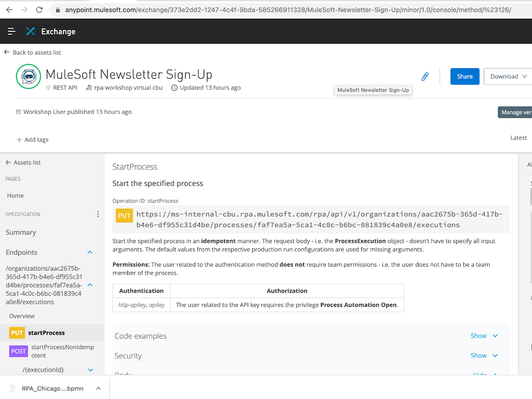The width and height of the screenshot is (532, 399).
Task: Collapse the organizations endpoint path chevron
Action: pyautogui.click(x=90, y=285)
